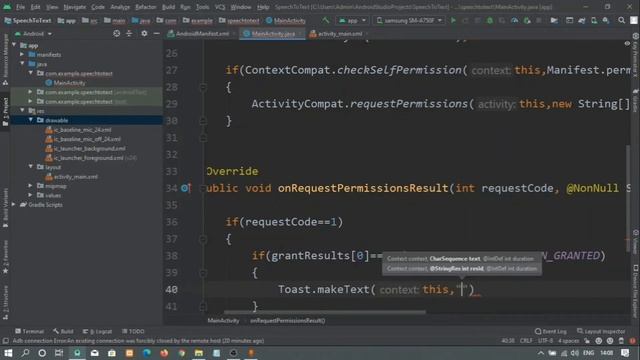The width and height of the screenshot is (640, 360).
Task: Open the File menu
Action: [20, 7]
